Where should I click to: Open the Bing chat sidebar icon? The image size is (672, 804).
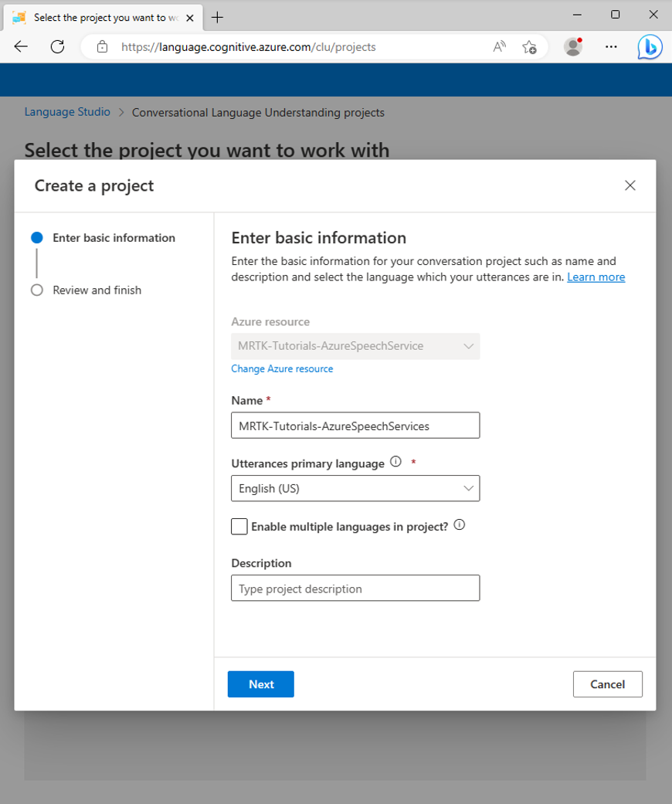point(650,47)
